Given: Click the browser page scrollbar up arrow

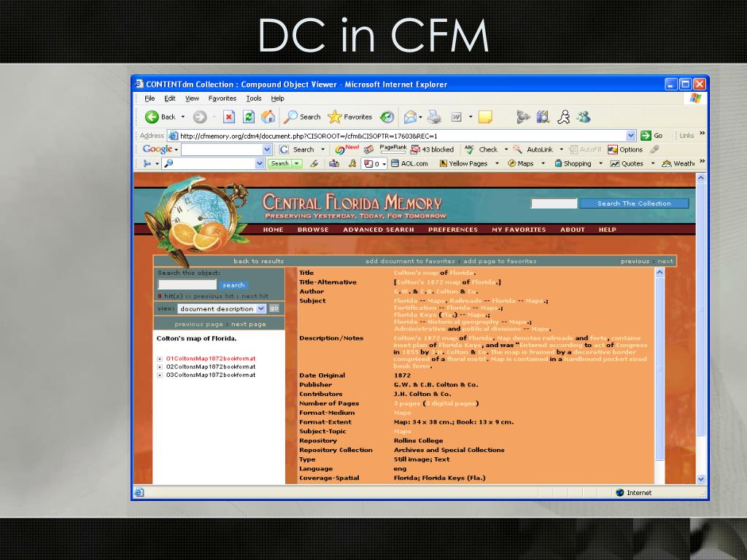Looking at the screenshot, I should click(701, 178).
